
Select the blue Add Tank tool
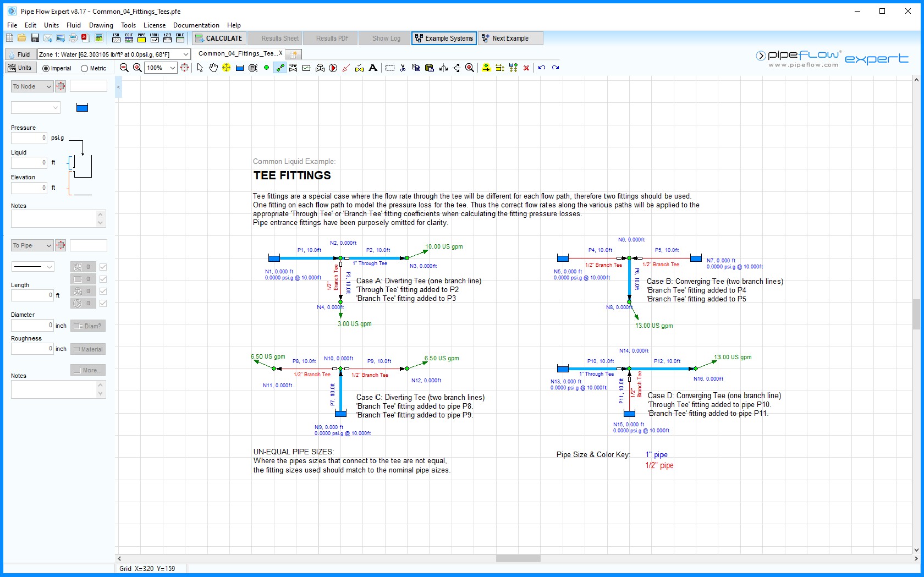240,68
